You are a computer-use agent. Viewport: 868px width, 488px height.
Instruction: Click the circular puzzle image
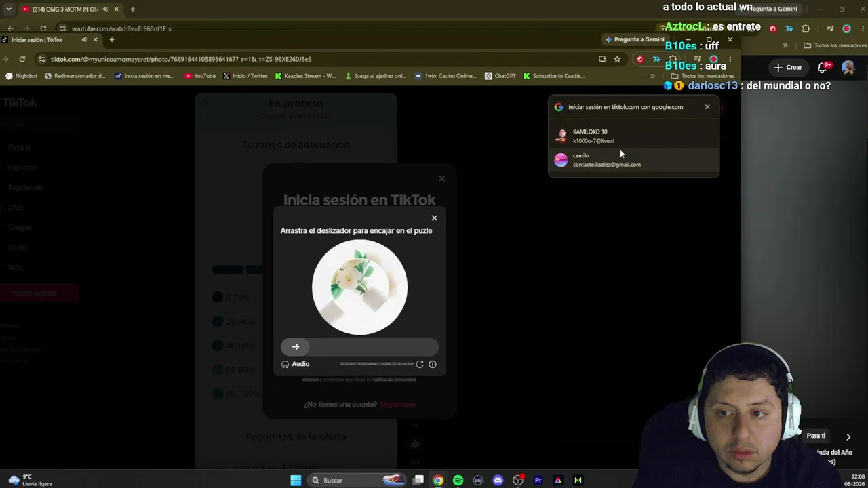pos(359,287)
